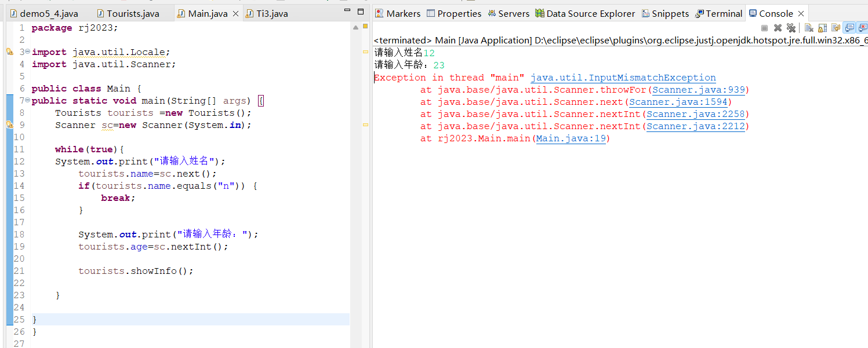This screenshot has width=868, height=348.
Task: Remove all terminated launches (double X)
Action: click(791, 28)
